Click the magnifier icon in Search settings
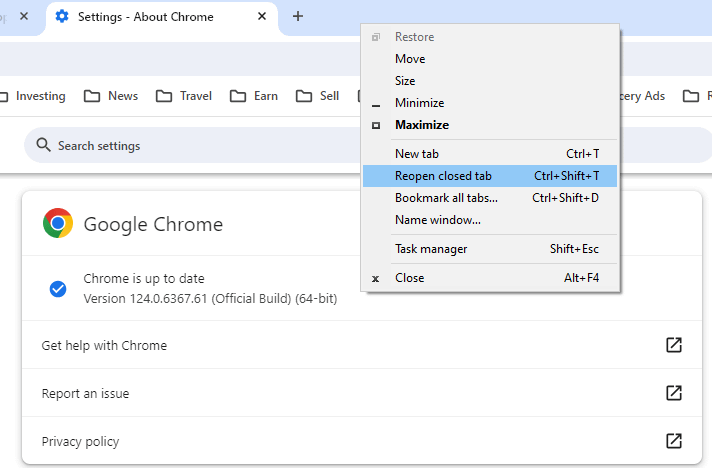Image resolution: width=712 pixels, height=468 pixels. 44,145
